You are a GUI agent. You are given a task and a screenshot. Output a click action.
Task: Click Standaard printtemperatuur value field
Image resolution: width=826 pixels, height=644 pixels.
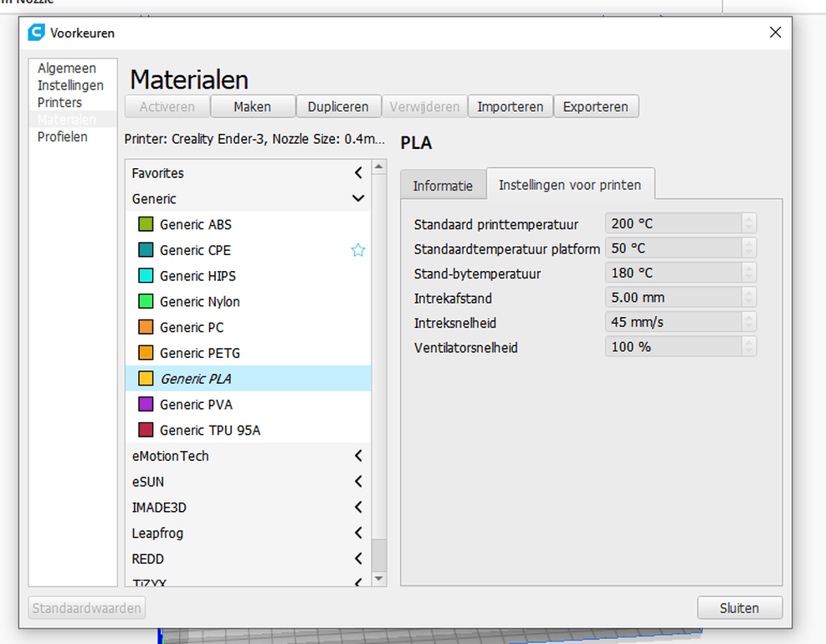[673, 223]
